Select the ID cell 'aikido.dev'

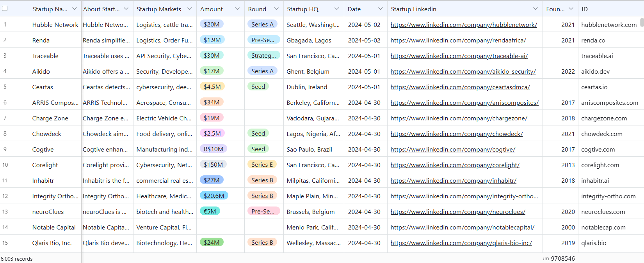(595, 71)
